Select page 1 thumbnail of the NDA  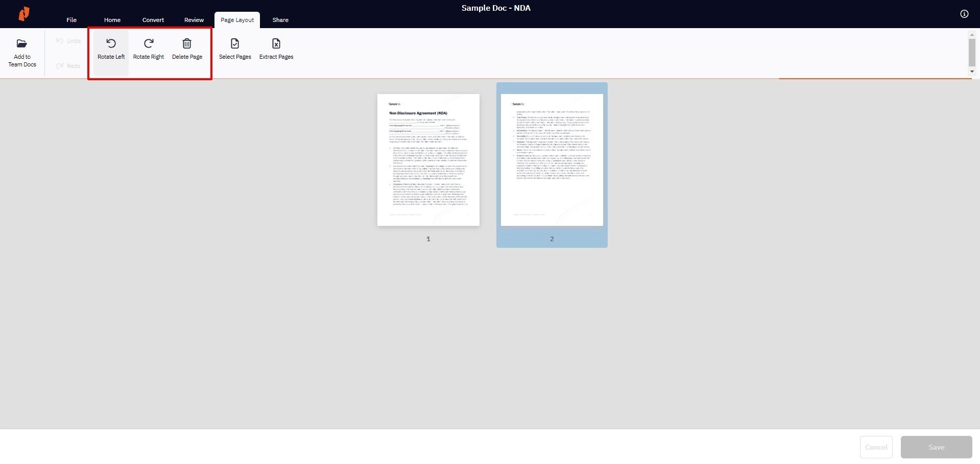428,159
